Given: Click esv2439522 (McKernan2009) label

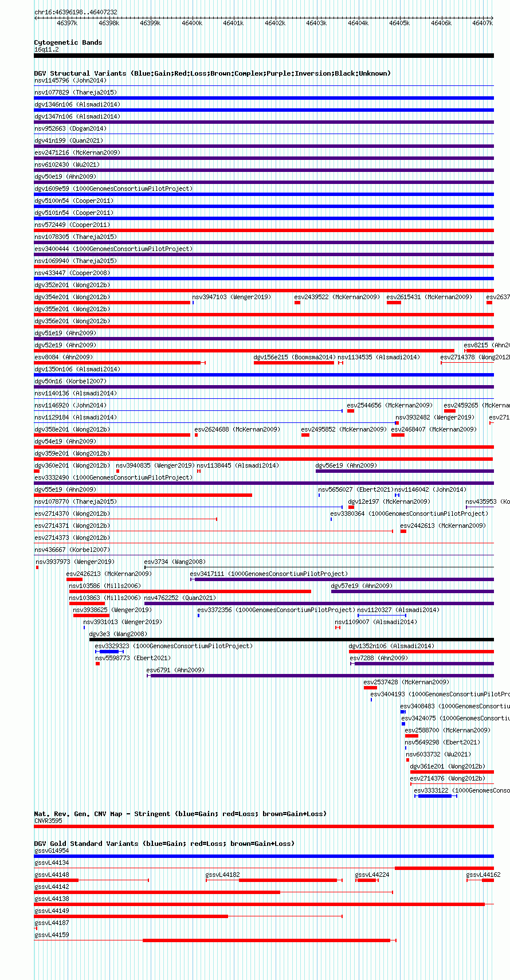Looking at the screenshot, I should tap(337, 297).
